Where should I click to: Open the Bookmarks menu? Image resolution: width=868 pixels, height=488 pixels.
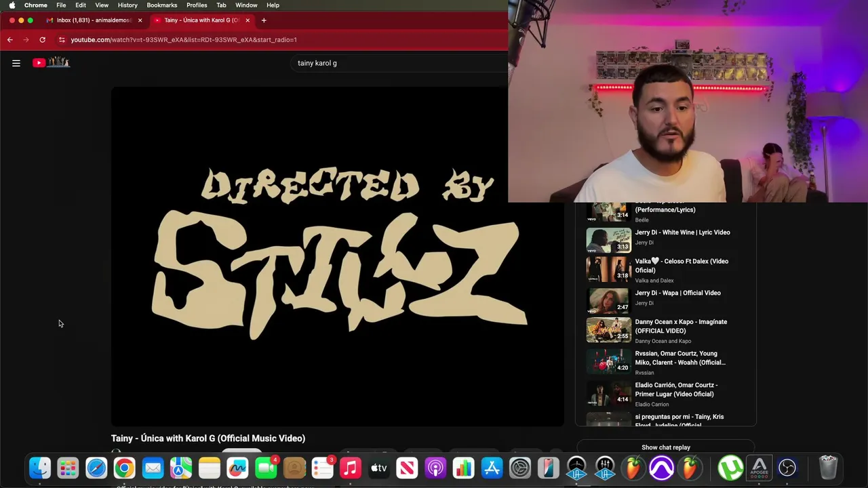click(162, 5)
